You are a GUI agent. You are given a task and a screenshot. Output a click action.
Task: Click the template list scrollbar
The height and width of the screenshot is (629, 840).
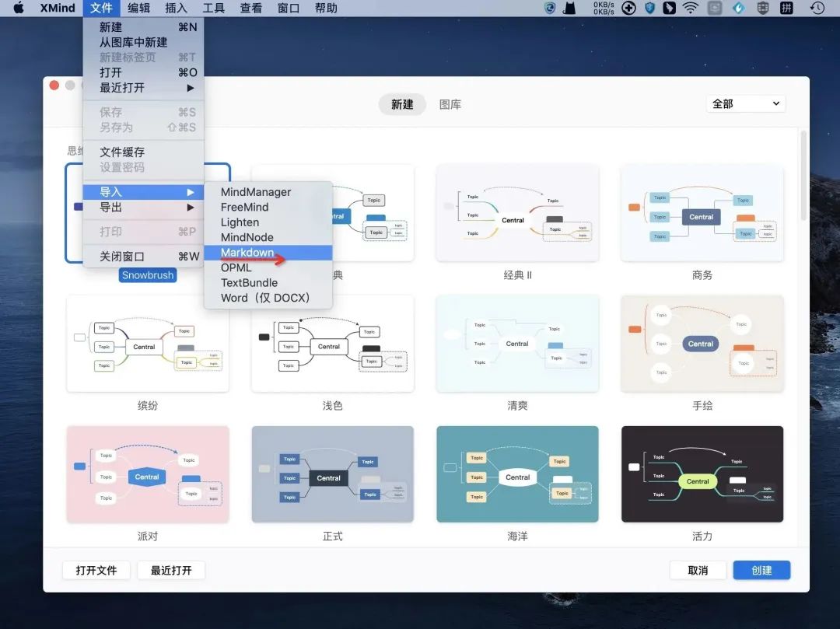[803, 176]
